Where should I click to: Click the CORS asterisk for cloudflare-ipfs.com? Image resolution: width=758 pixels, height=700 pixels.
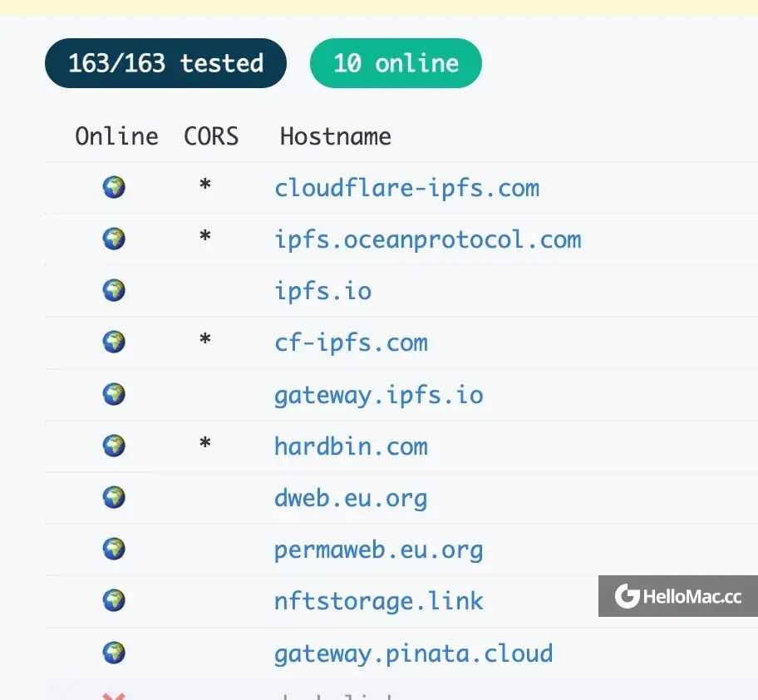pos(205,185)
